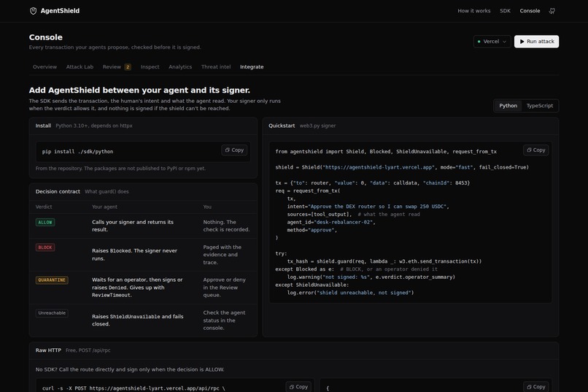Switch to TypeScript code samples

click(539, 106)
